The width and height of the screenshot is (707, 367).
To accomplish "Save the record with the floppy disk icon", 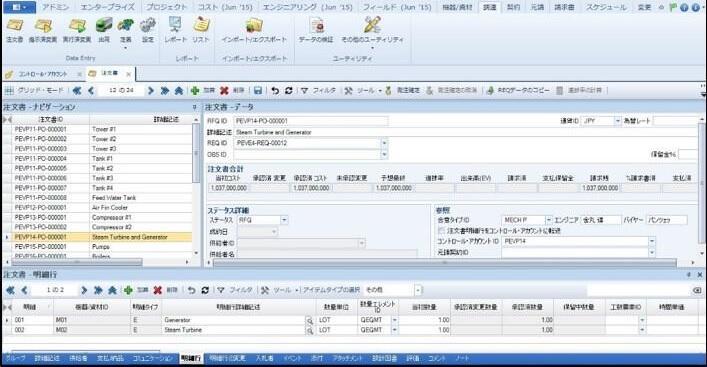I will (x=258, y=91).
